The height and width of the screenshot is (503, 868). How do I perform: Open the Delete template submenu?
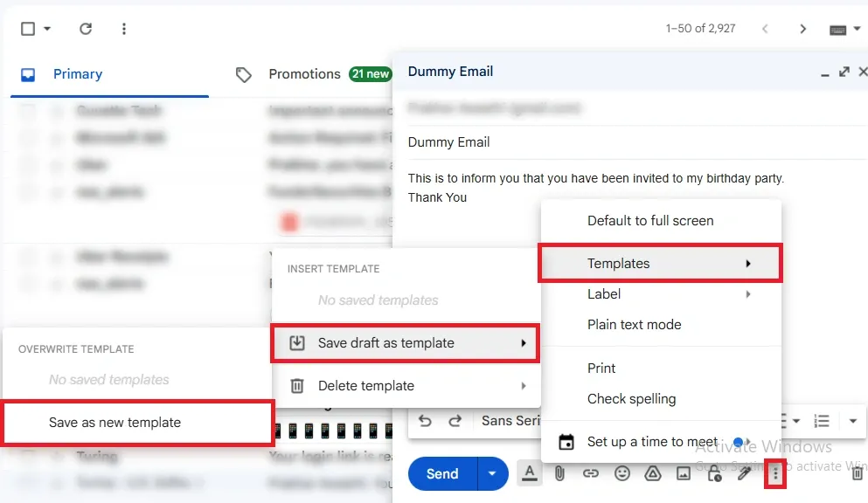(x=406, y=386)
